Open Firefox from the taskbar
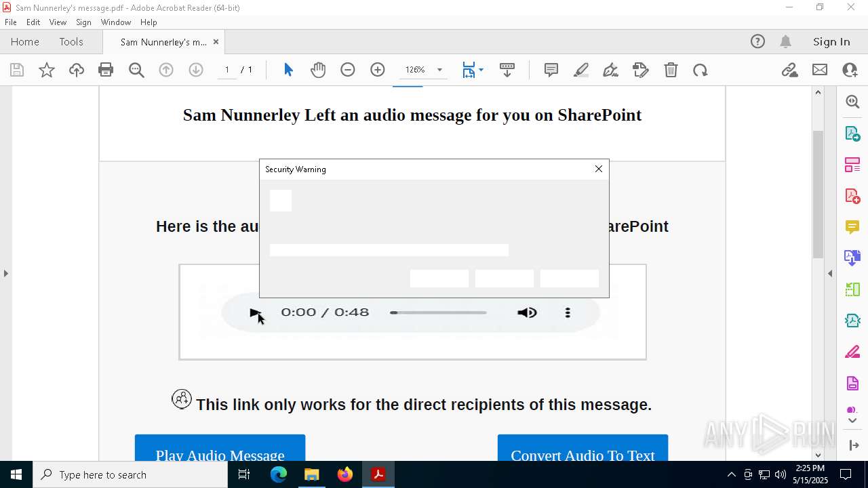Viewport: 868px width, 488px height. click(x=345, y=474)
